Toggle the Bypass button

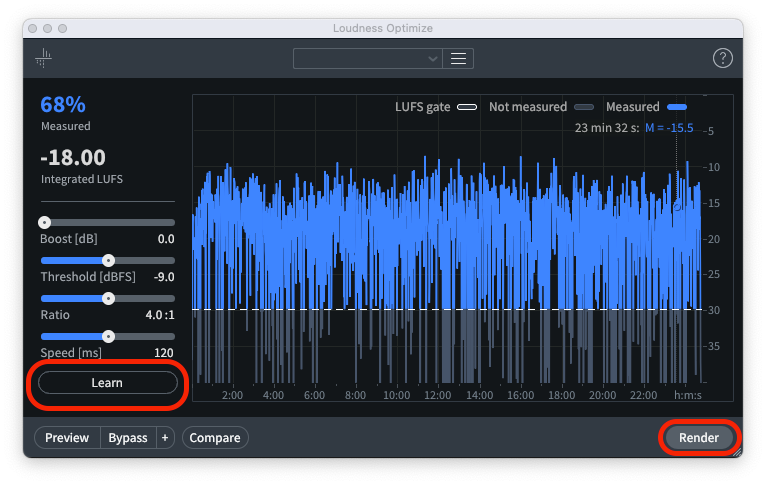pyautogui.click(x=128, y=438)
